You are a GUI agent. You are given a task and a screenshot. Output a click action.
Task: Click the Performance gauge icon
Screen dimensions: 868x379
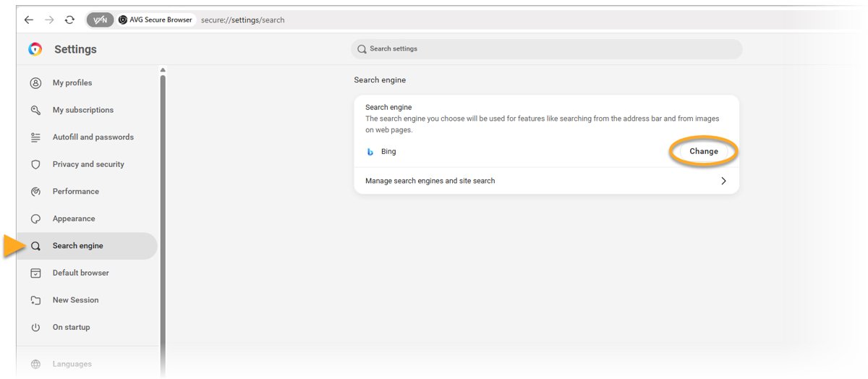35,192
